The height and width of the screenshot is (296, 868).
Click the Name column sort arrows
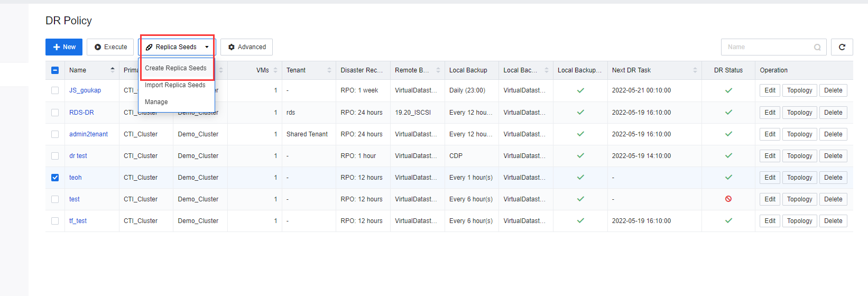point(112,70)
